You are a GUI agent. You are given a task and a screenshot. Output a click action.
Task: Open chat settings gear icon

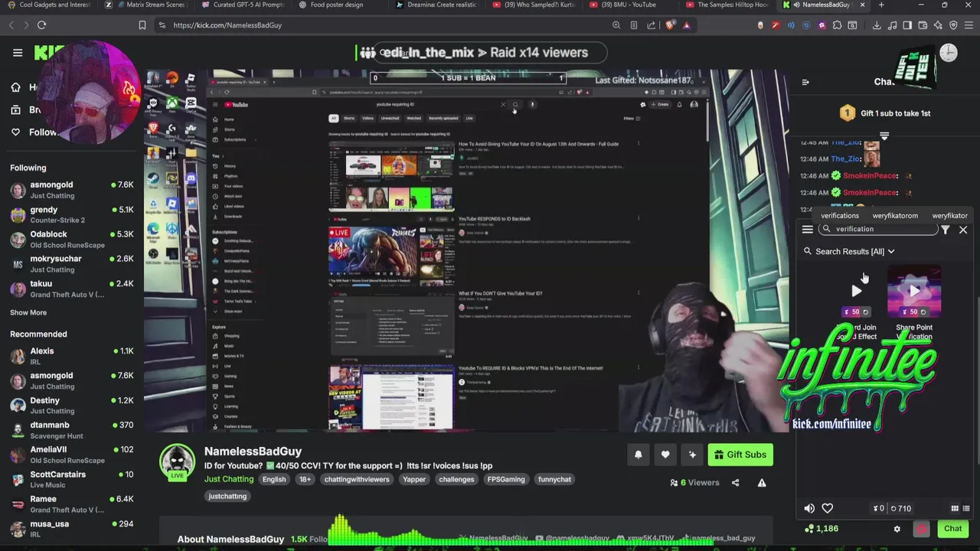coord(897,529)
